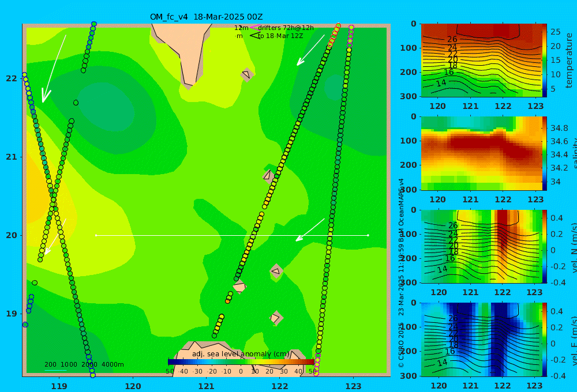Image resolution: width=577 pixels, height=392 pixels.
Task: Select the orange drifter circle near 19.2N
Action: (x=227, y=301)
